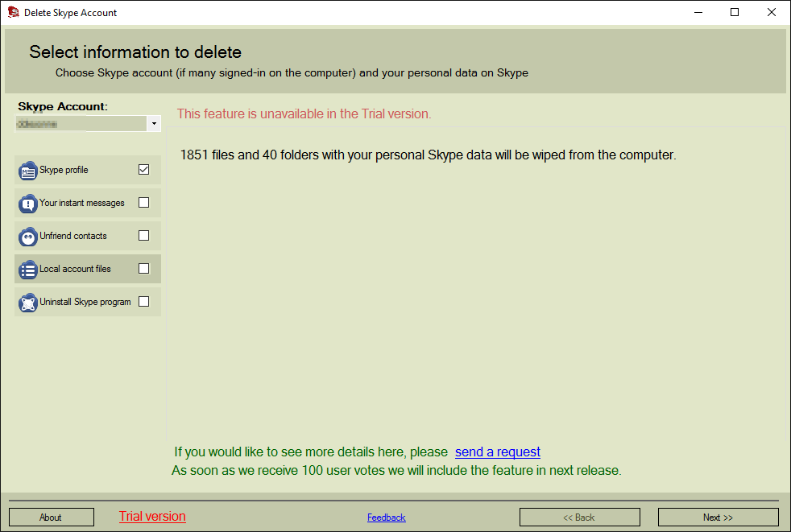Select the Your instant messages label
This screenshot has height=532, width=791.
pyautogui.click(x=82, y=203)
